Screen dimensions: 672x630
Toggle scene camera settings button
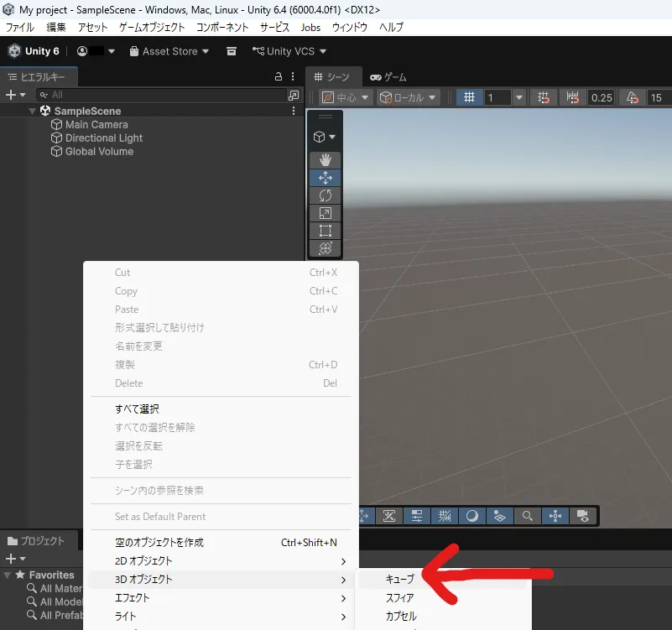point(580,516)
